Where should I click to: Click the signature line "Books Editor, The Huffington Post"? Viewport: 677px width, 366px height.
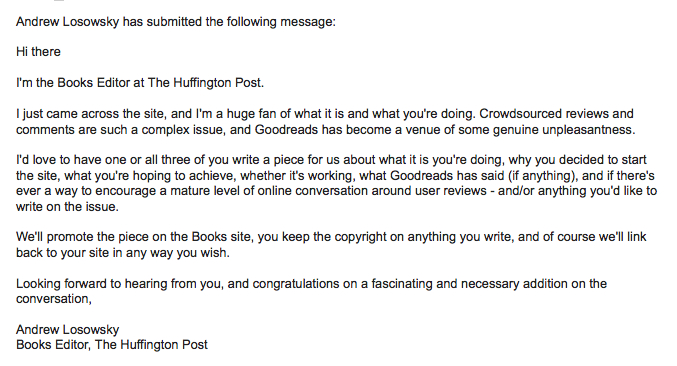112,344
